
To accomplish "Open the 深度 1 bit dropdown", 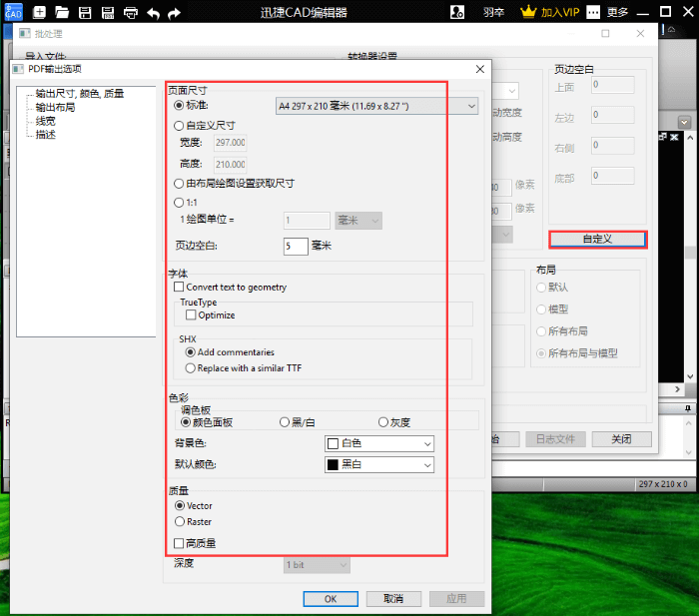I will pos(317,565).
